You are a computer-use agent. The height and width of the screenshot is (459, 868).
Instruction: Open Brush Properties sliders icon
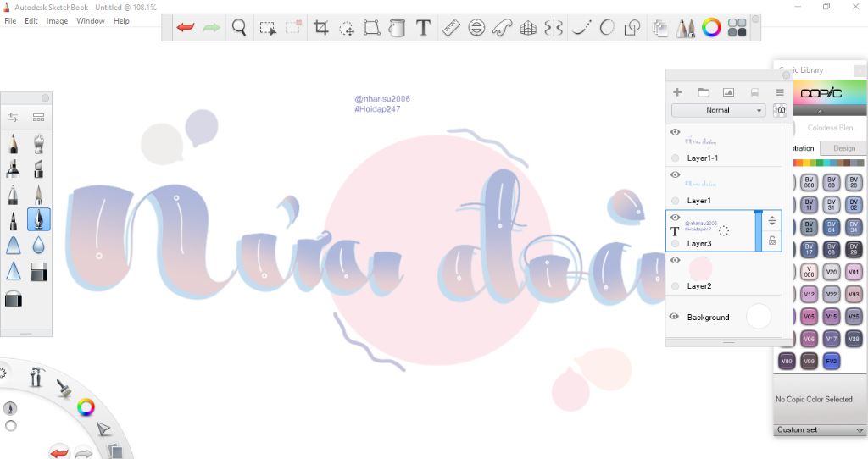[14, 117]
